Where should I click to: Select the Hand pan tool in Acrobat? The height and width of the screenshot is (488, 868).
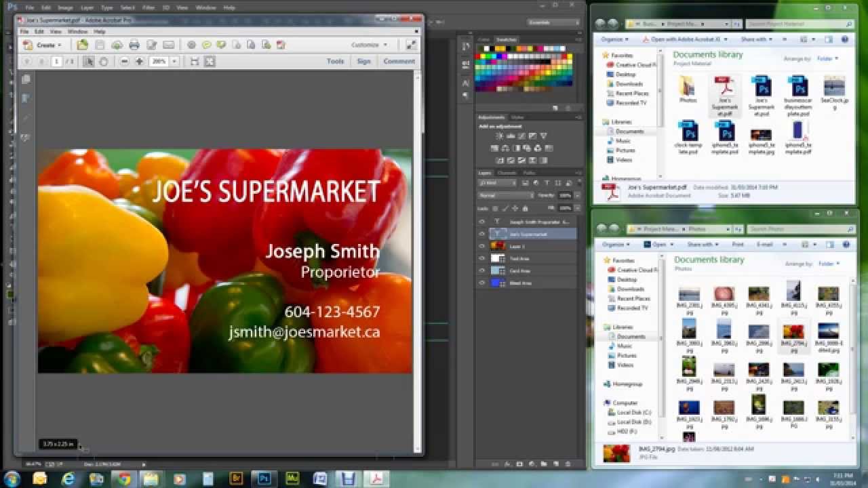(x=104, y=61)
